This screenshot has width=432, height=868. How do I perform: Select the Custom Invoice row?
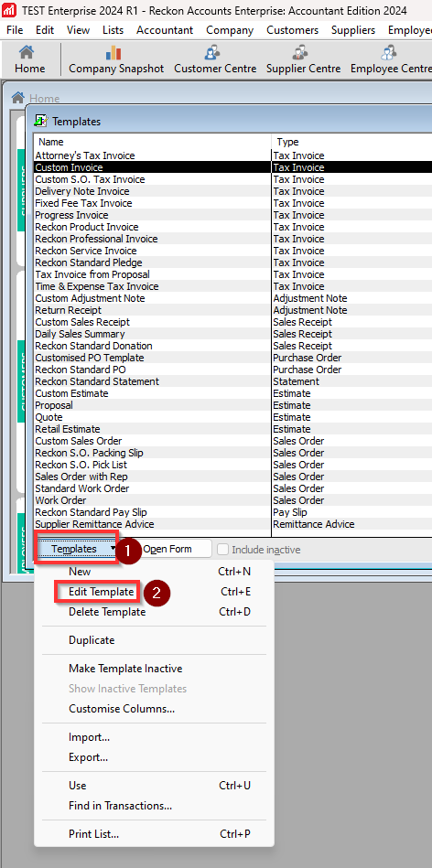(x=232, y=167)
